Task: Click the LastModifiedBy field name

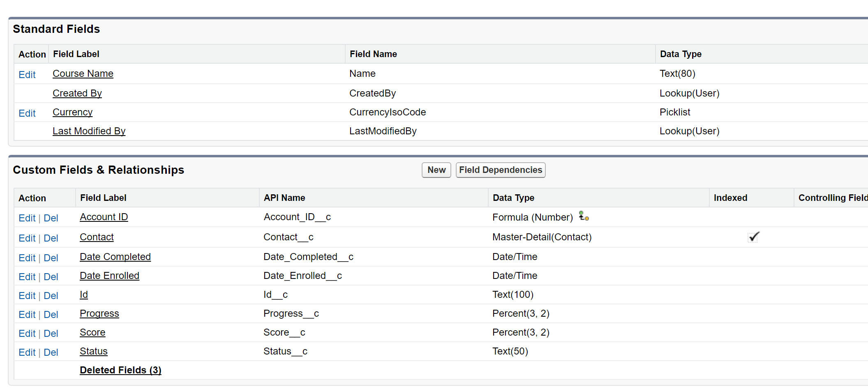Action: (x=383, y=131)
